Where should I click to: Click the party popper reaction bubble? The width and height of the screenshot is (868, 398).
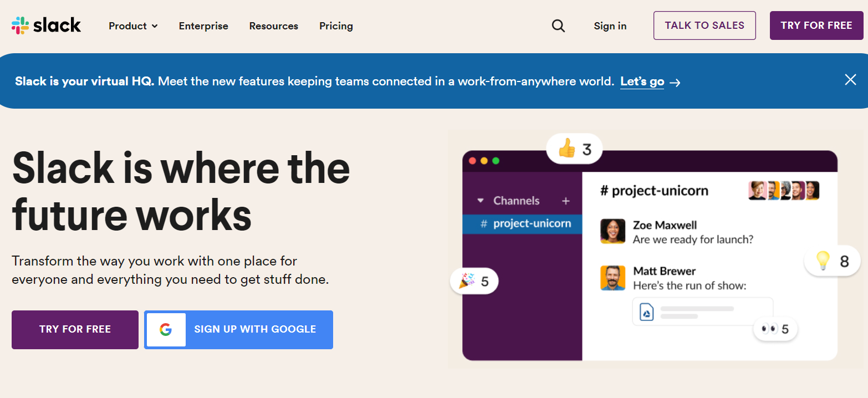click(474, 281)
